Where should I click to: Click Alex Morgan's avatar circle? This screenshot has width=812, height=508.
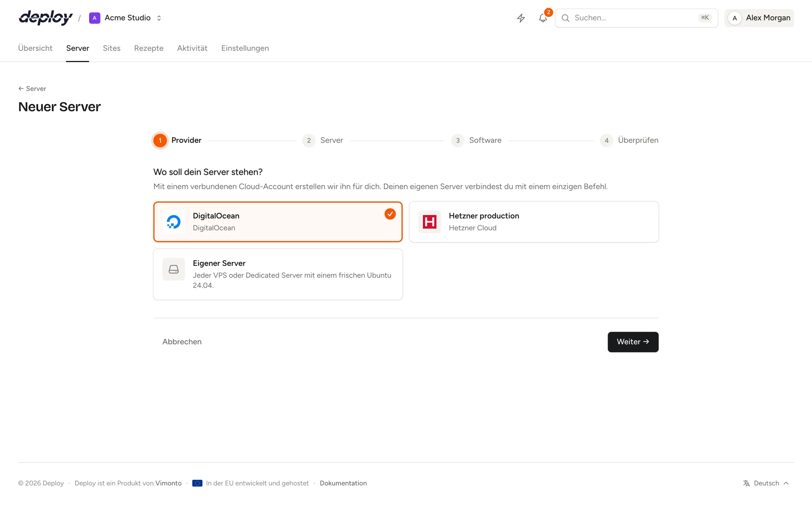[734, 18]
